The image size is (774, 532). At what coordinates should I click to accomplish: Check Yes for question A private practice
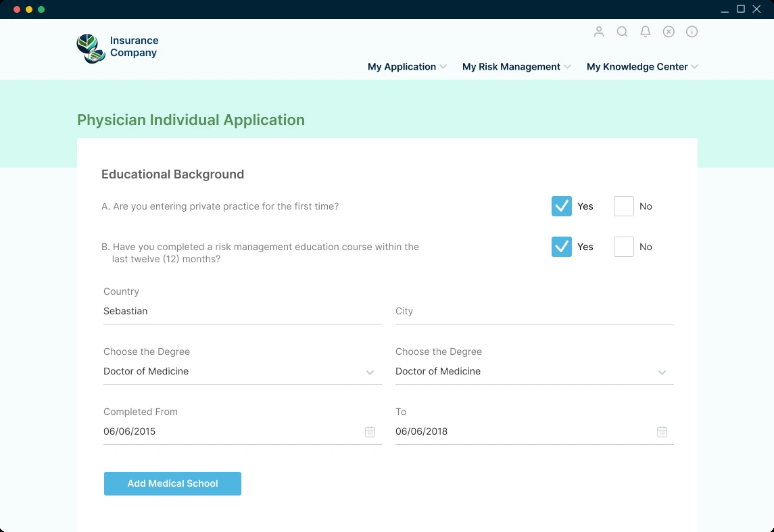[x=562, y=206]
